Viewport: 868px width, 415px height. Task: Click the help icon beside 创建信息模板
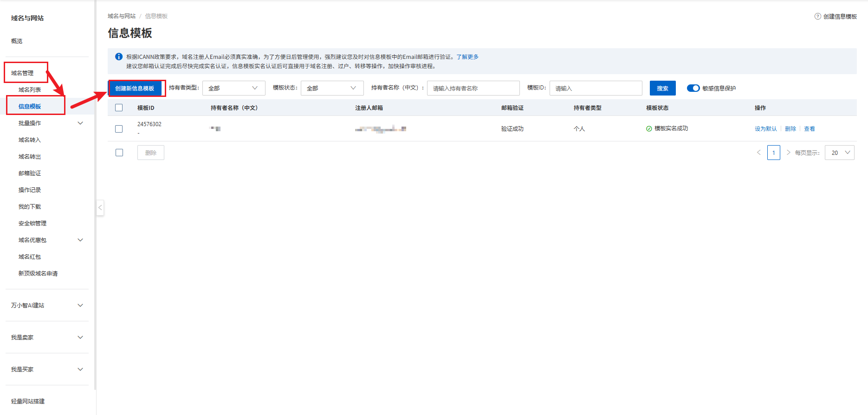817,16
